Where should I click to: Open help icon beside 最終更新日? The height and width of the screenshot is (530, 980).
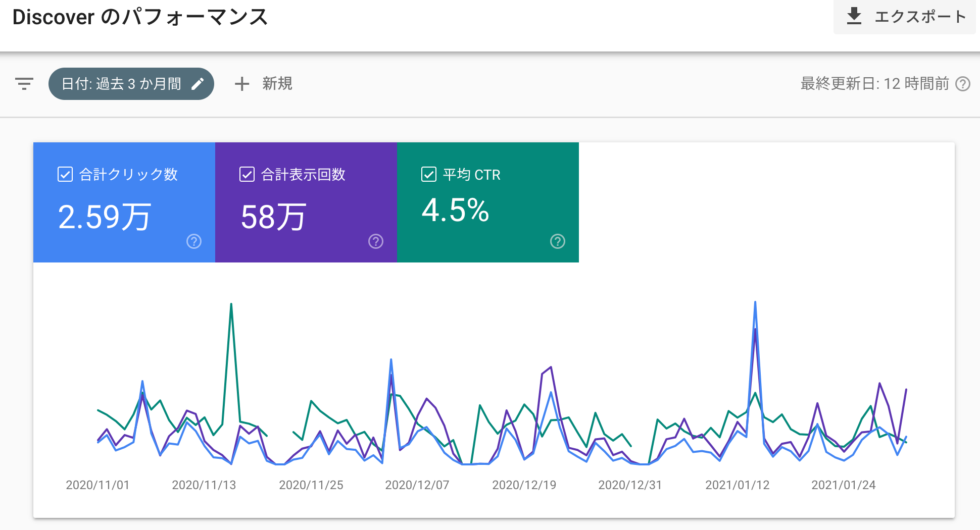[x=963, y=84]
